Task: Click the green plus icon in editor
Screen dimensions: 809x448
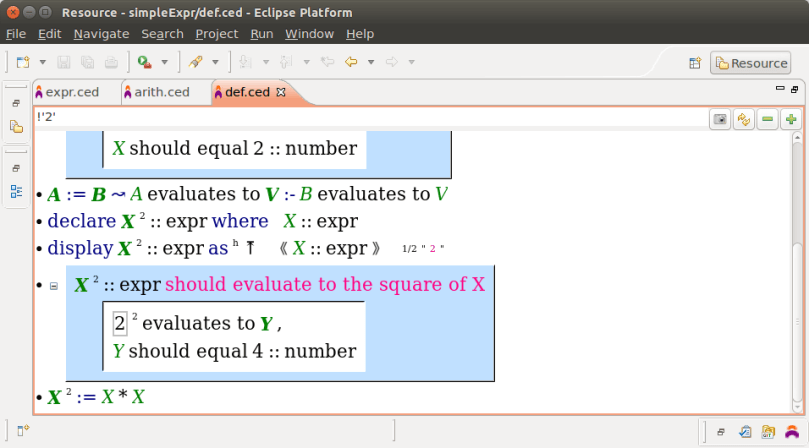Action: coord(791,119)
